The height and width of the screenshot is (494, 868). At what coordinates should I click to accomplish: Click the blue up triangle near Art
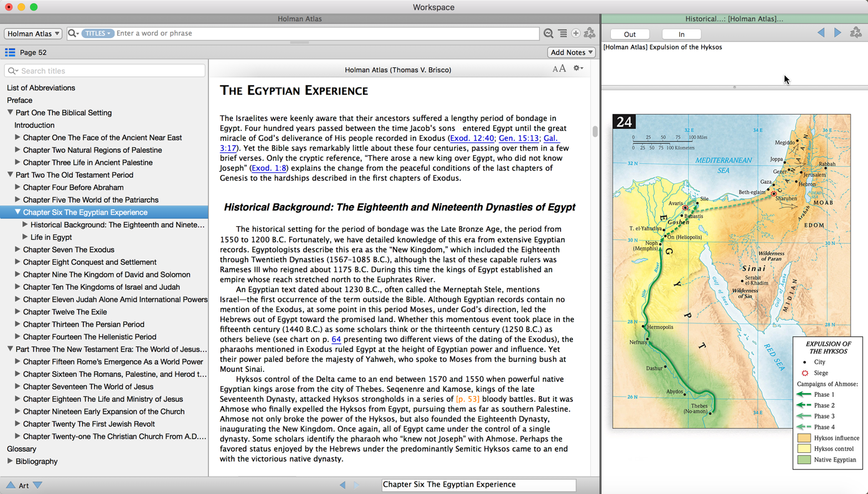[x=11, y=485]
